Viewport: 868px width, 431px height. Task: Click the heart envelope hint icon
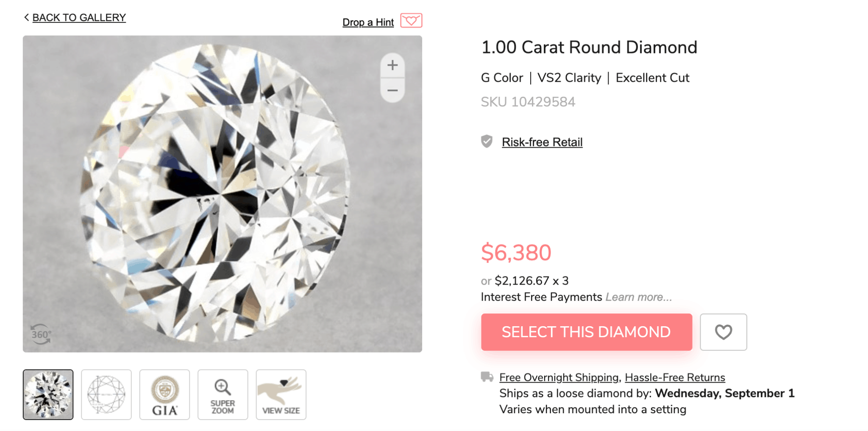[411, 20]
